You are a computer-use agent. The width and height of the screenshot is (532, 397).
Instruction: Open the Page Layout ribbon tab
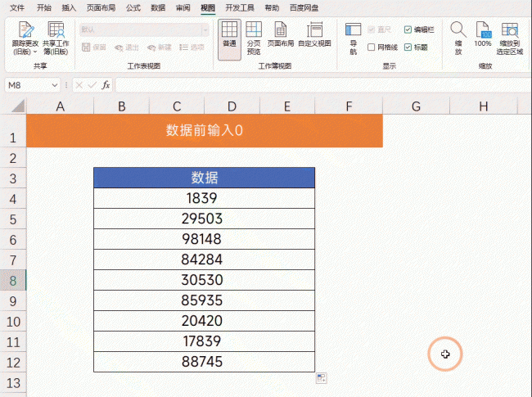[101, 8]
